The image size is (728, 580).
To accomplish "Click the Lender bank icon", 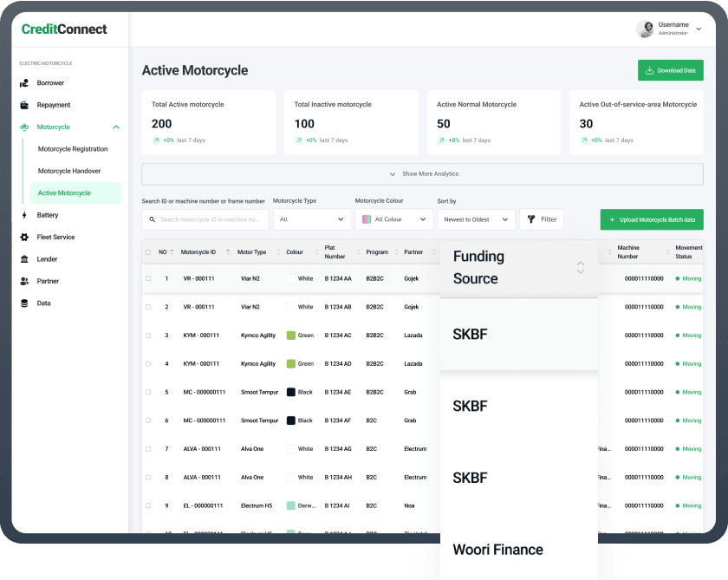I will click(23, 258).
